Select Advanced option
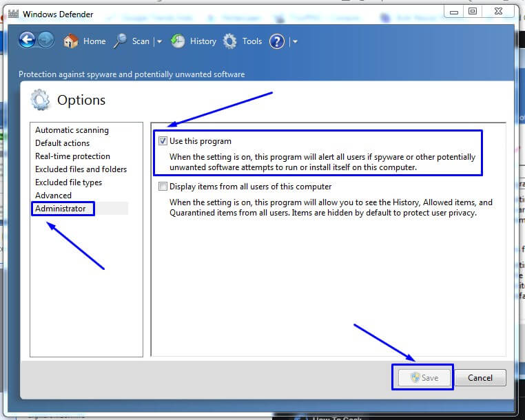 tap(53, 195)
